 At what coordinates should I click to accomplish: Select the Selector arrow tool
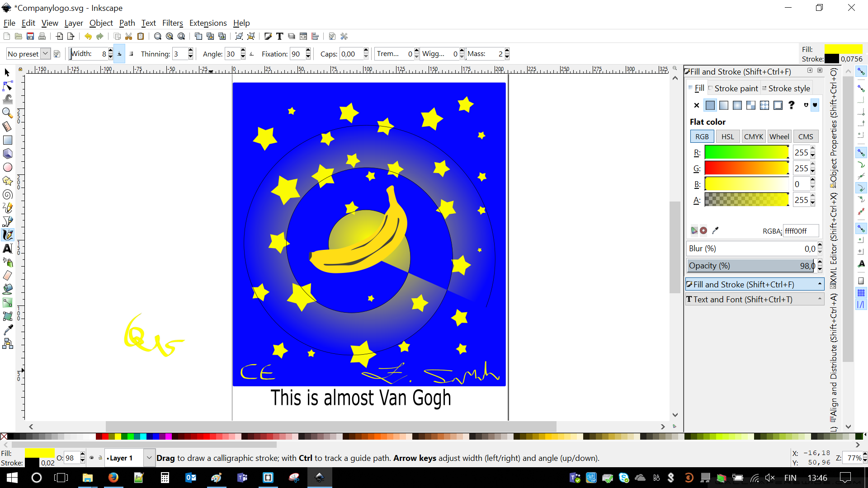tap(7, 72)
